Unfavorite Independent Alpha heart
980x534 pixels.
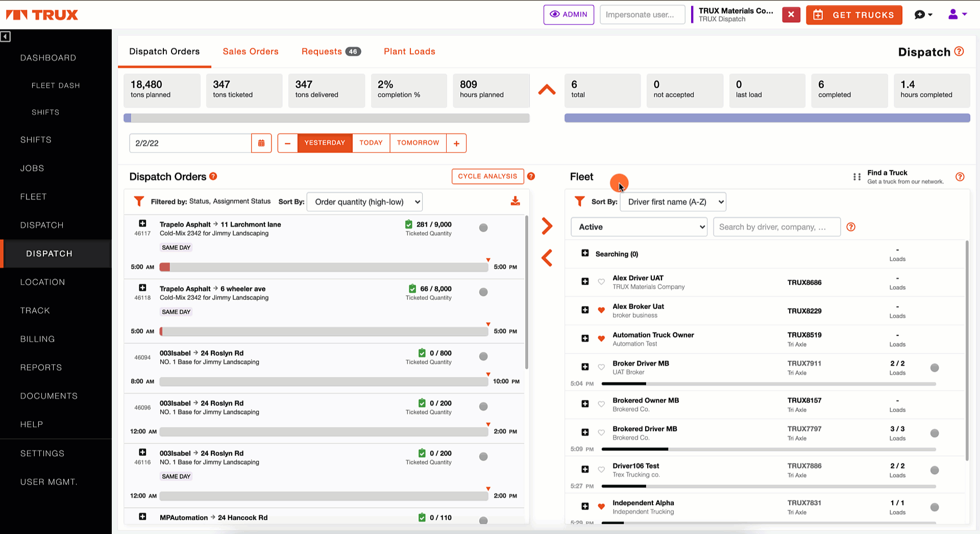pos(601,507)
